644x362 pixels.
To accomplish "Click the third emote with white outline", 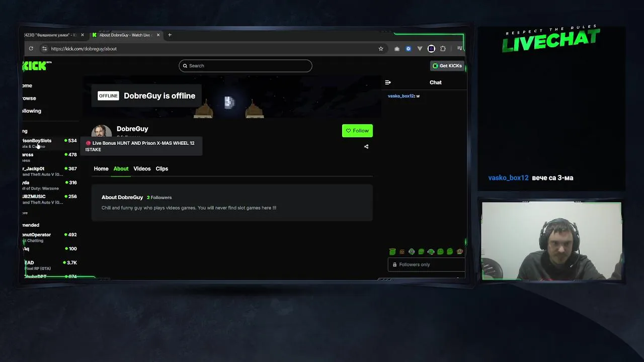I will [412, 251].
